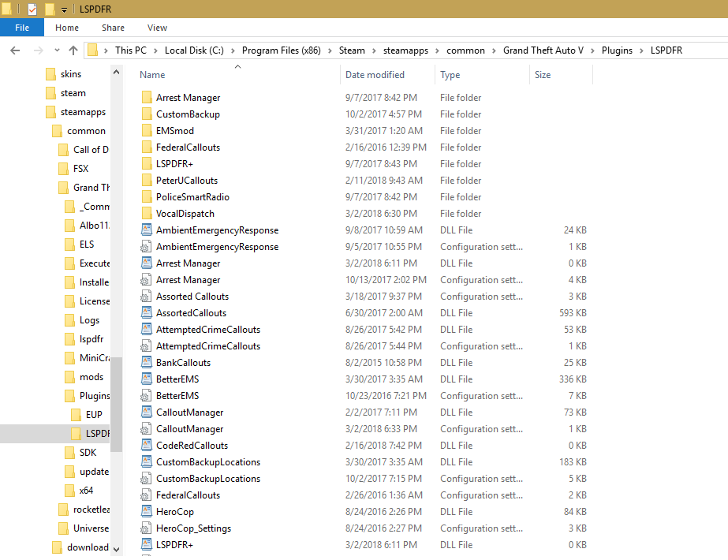Select the ELS folder in the sidebar
The height and width of the screenshot is (560, 728).
(86, 245)
